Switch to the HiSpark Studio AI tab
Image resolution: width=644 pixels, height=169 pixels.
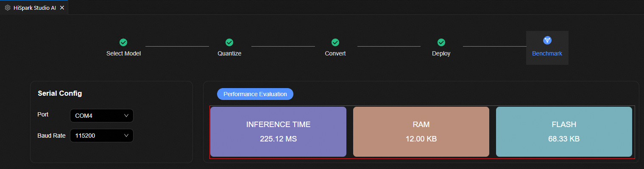click(x=34, y=8)
